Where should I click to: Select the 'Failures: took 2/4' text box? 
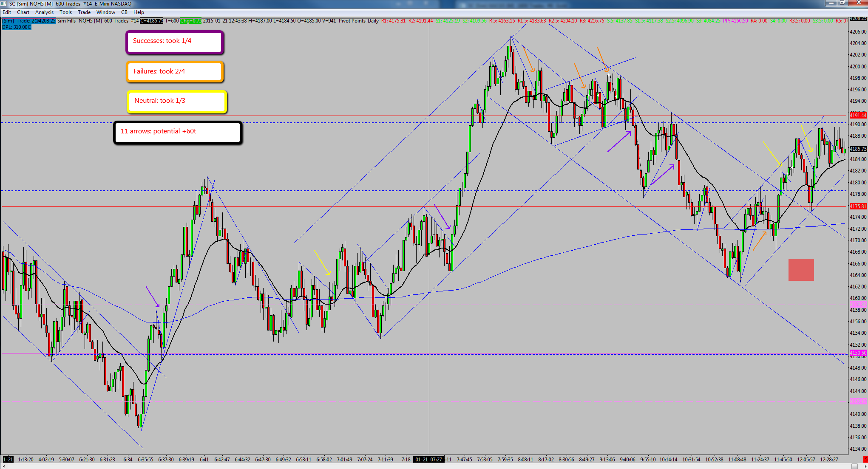click(x=175, y=72)
